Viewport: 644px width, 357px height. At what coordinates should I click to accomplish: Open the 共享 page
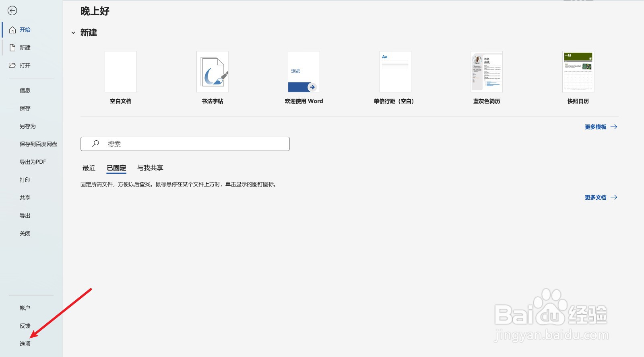pos(25,198)
